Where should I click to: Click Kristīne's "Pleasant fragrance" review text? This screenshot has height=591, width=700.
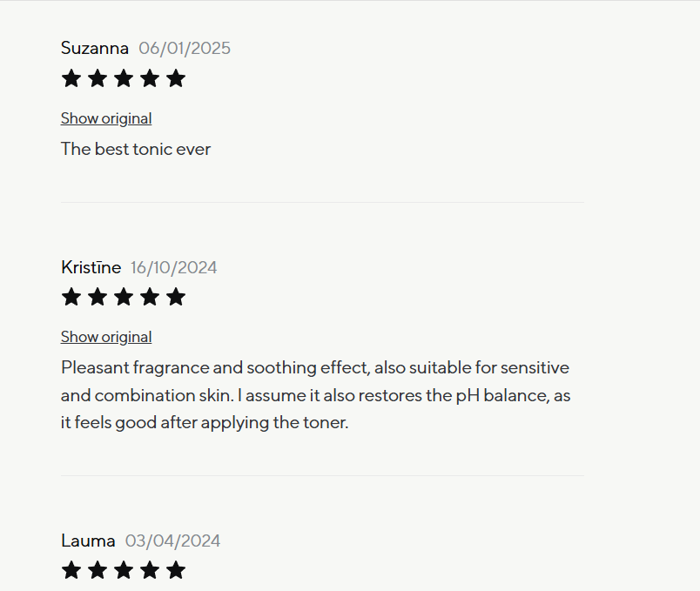(315, 395)
